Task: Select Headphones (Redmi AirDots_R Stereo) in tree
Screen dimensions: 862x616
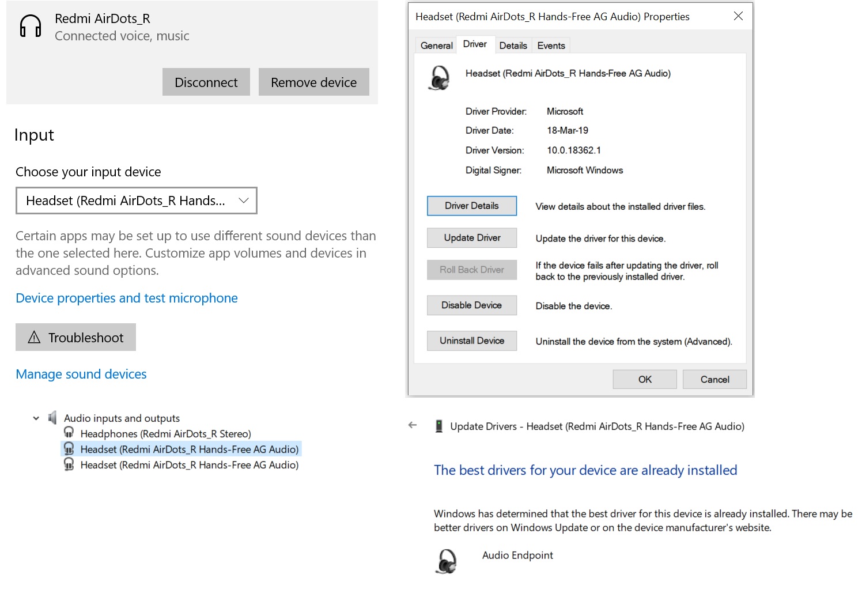Action: (165, 433)
